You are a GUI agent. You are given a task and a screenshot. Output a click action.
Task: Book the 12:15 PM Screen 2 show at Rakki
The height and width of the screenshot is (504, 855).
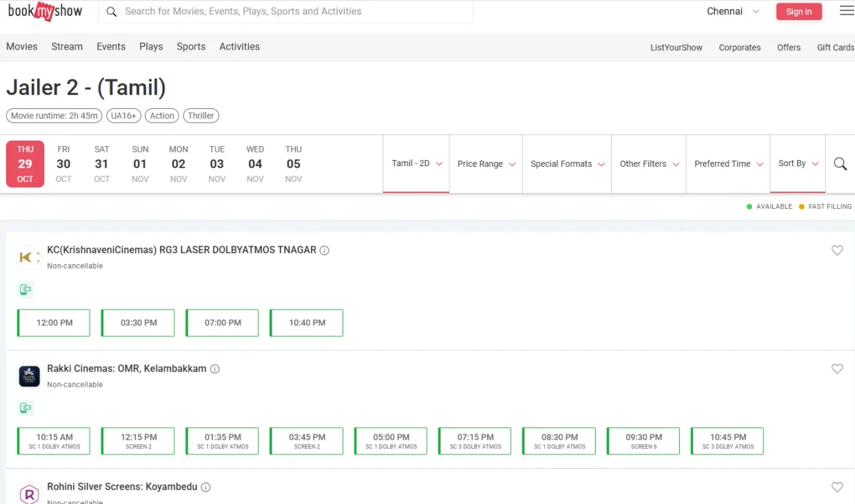[138, 441]
